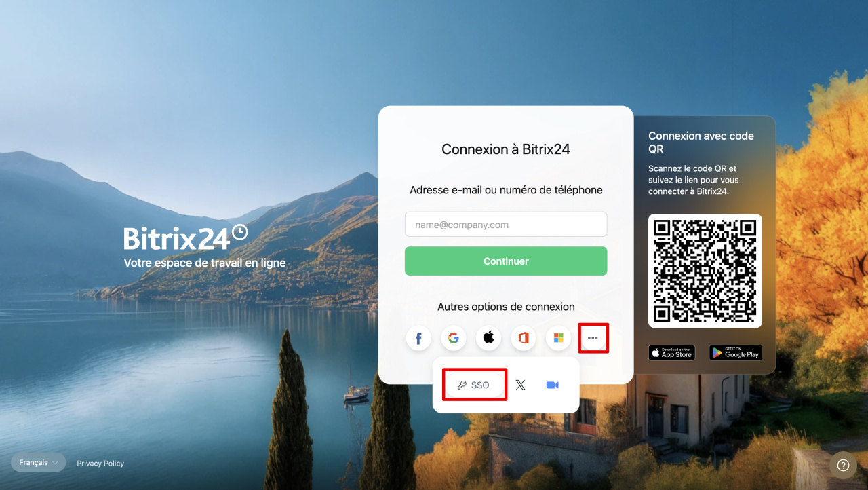The height and width of the screenshot is (490, 868).
Task: Open the Privacy Policy link
Action: pyautogui.click(x=100, y=463)
